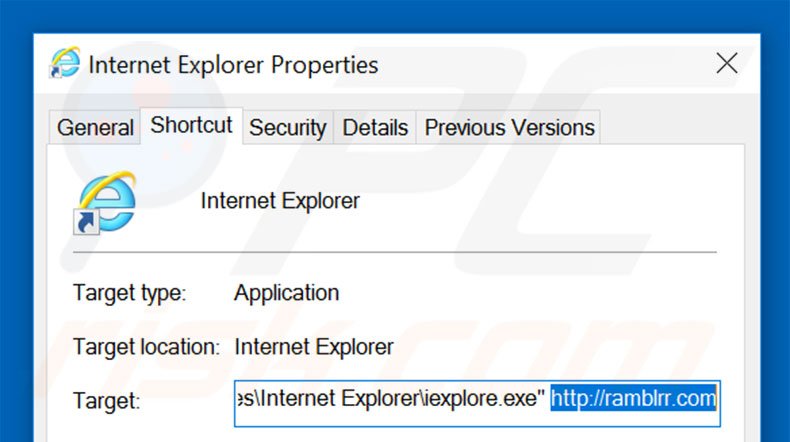Click the "Internet Explorer Properties" window title
The height and width of the screenshot is (442, 790).
coord(233,66)
